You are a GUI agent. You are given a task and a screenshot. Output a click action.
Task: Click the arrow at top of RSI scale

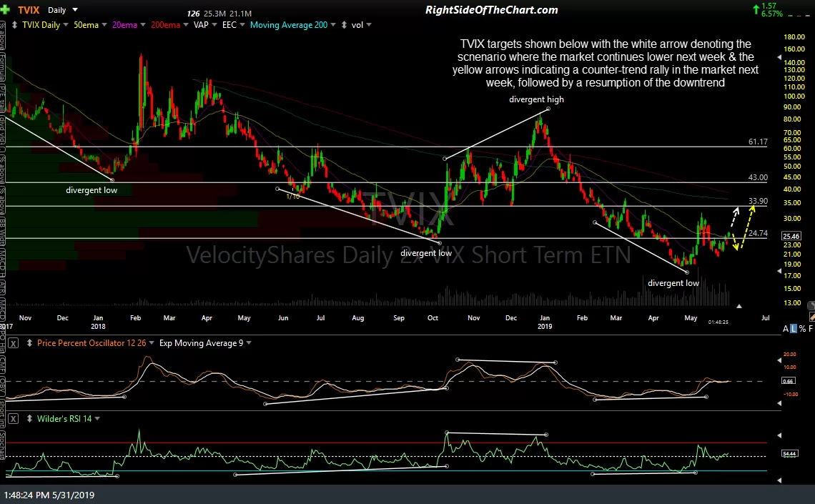click(x=779, y=435)
